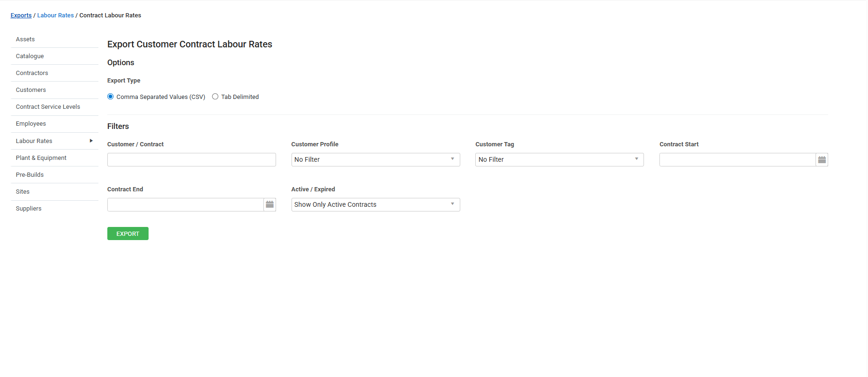This screenshot has width=868, height=377.
Task: Open the Contract End calendar picker
Action: [x=269, y=205]
